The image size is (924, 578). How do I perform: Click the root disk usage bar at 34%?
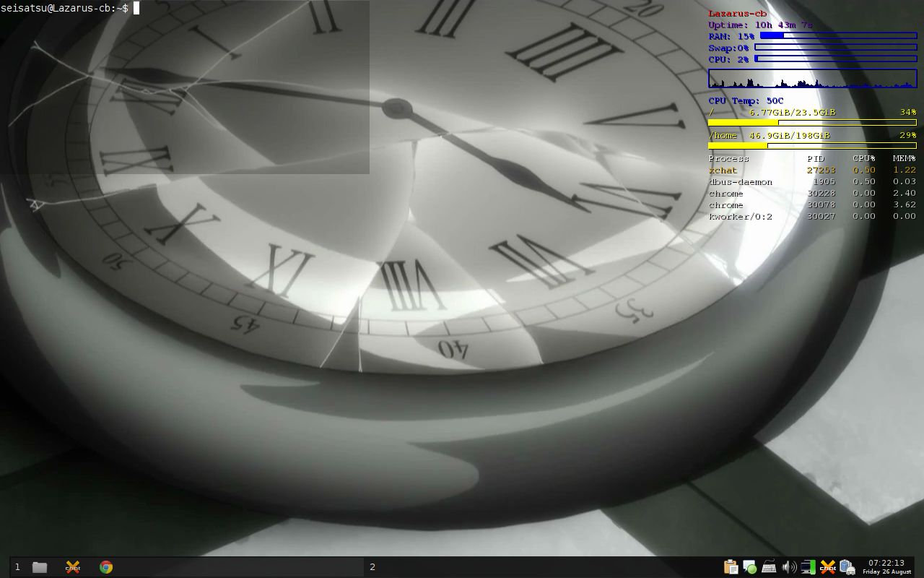[812, 123]
